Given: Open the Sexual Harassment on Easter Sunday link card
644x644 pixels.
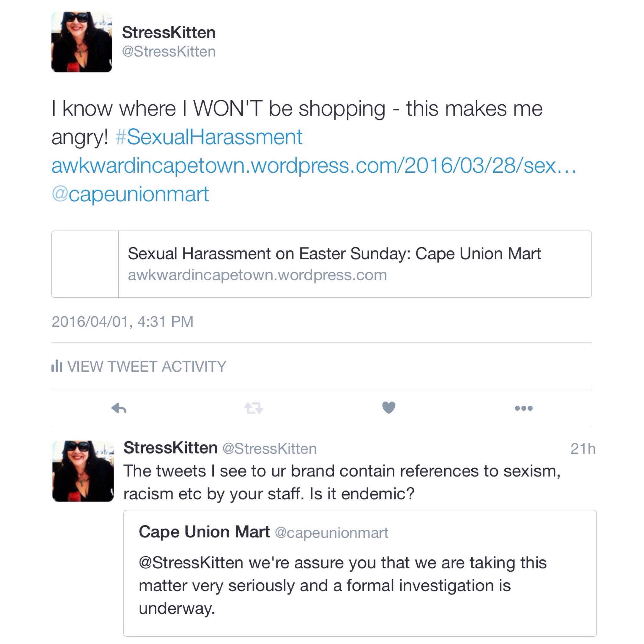Looking at the screenshot, I should coord(334,254).
